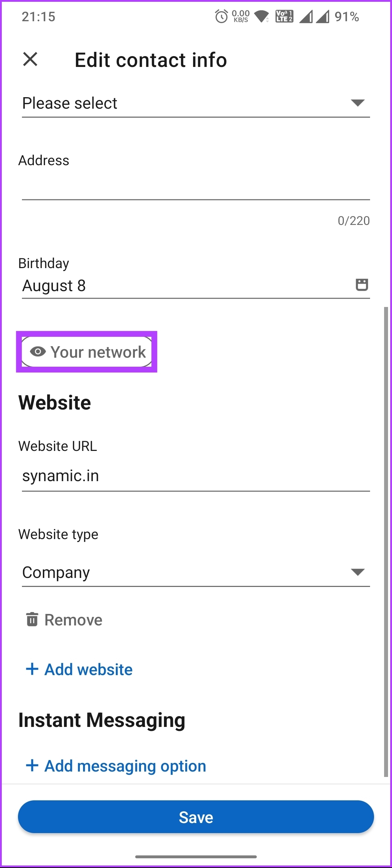
Task: Tap the eye icon in Your network
Action: [38, 352]
